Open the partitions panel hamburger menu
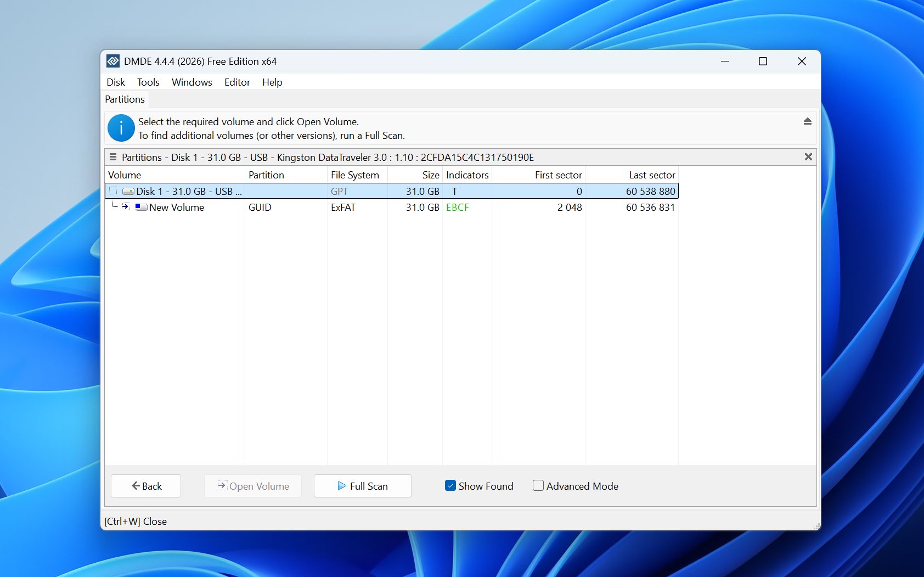The height and width of the screenshot is (577, 924). [x=113, y=157]
